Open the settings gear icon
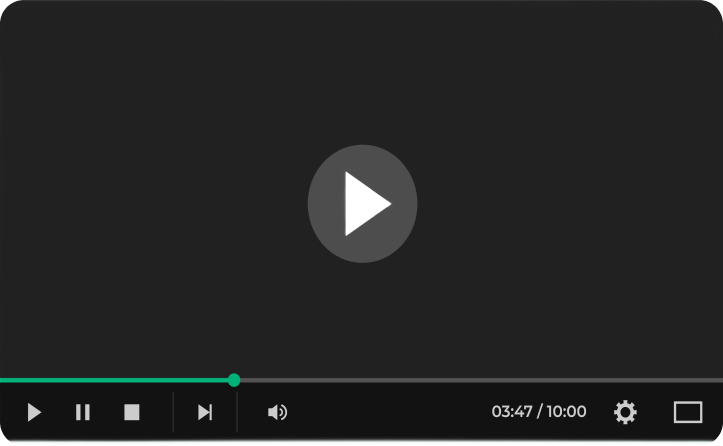 coord(625,412)
